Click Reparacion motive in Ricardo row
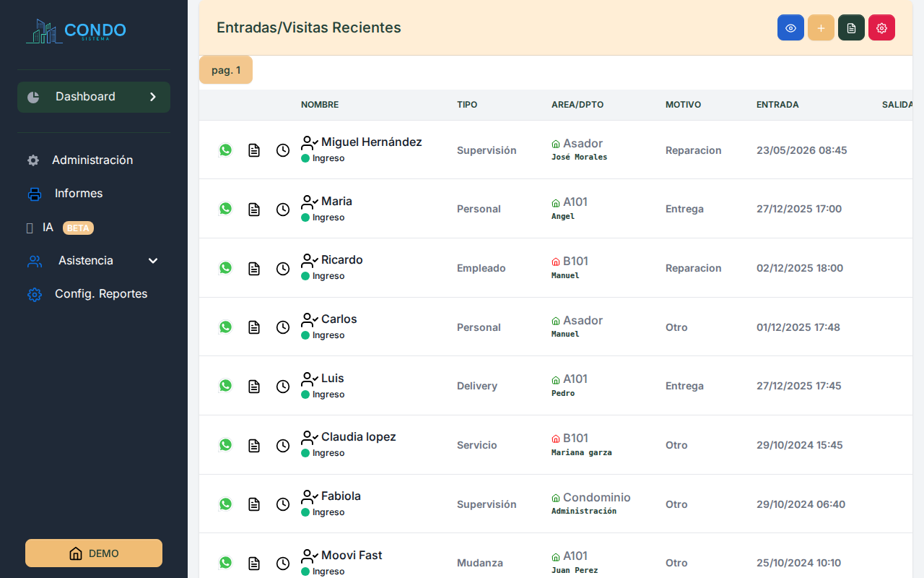924x578 pixels. 694,268
